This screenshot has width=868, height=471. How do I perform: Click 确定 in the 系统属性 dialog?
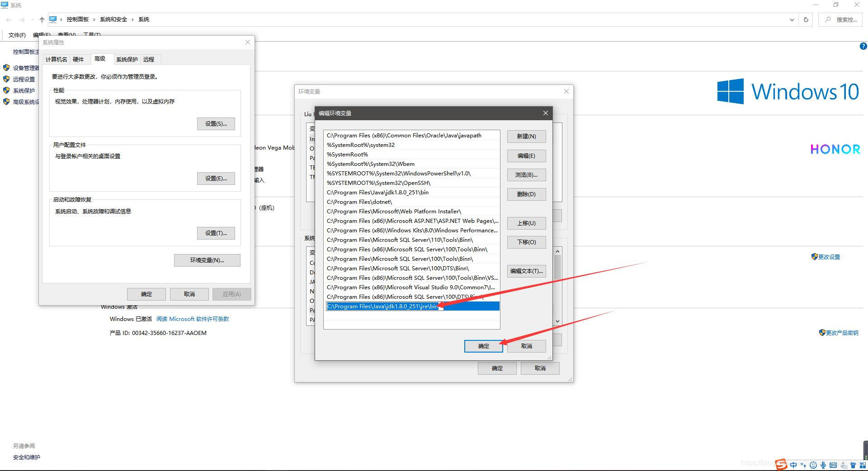(x=146, y=294)
